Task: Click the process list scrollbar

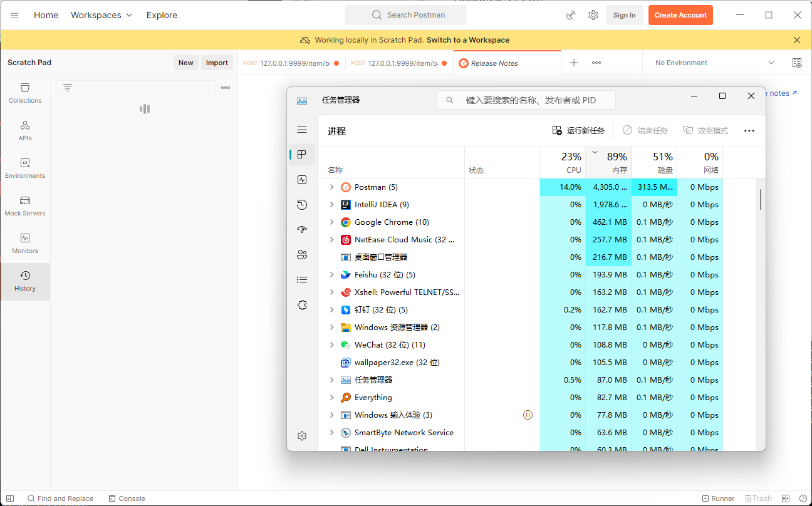Action: click(760, 199)
